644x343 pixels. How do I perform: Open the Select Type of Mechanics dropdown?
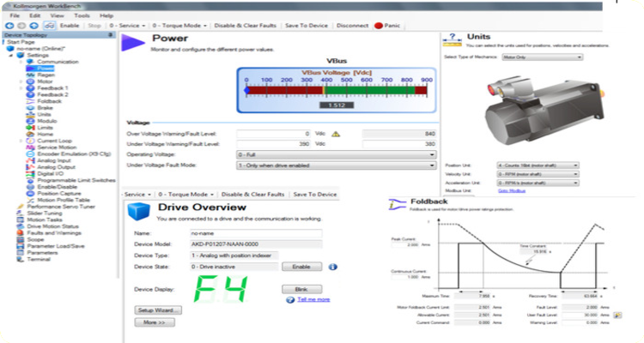pyautogui.click(x=542, y=57)
